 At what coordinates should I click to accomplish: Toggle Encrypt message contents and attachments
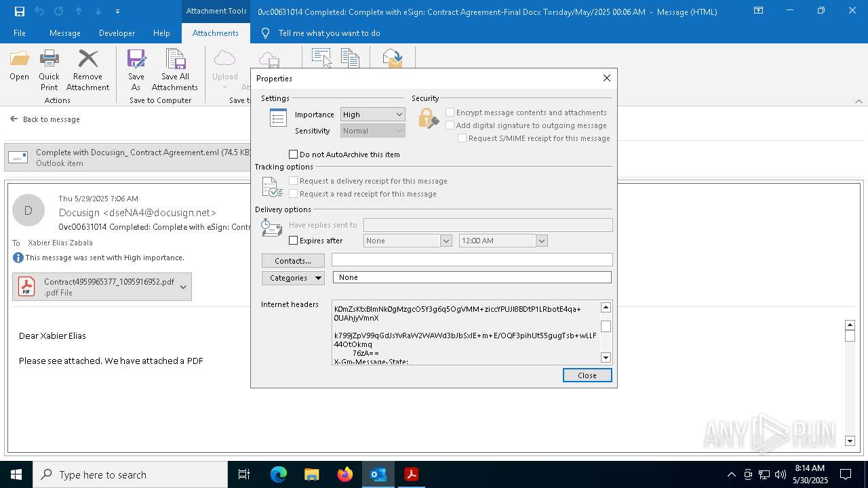[450, 113]
